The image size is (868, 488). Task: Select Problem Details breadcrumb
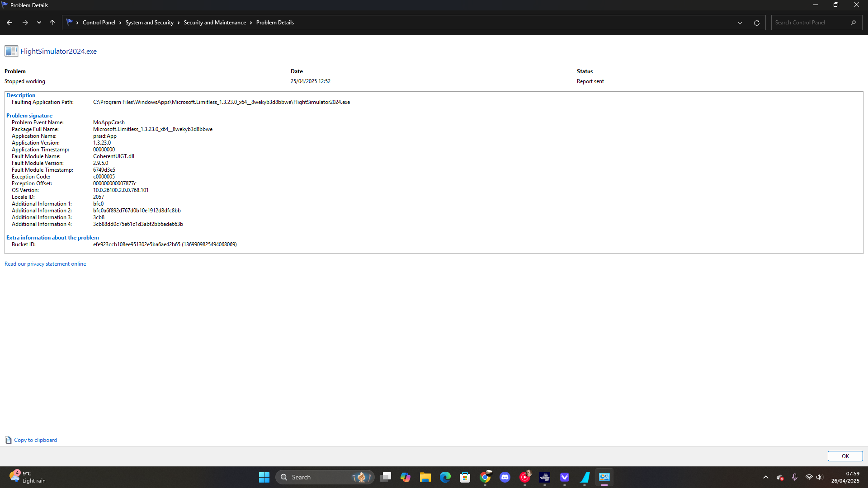pyautogui.click(x=275, y=23)
